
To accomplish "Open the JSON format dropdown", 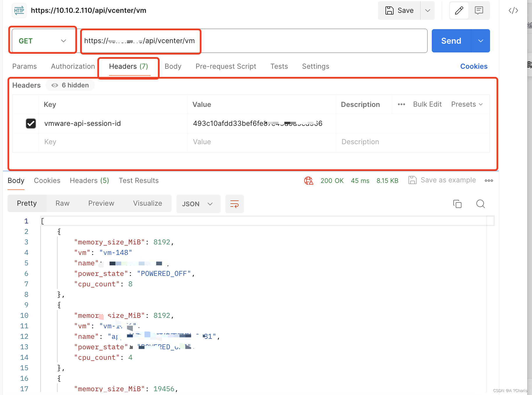I will pyautogui.click(x=198, y=204).
